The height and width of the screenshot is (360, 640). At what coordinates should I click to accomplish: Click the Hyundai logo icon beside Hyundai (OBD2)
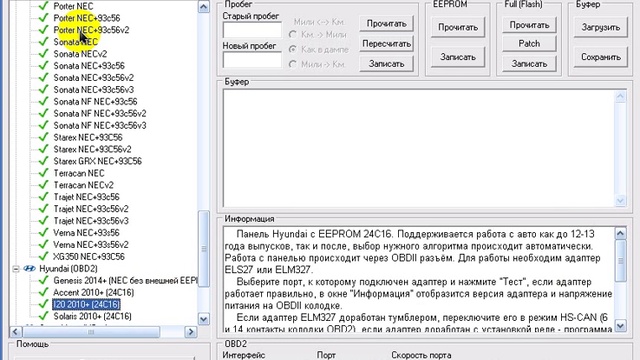29,269
